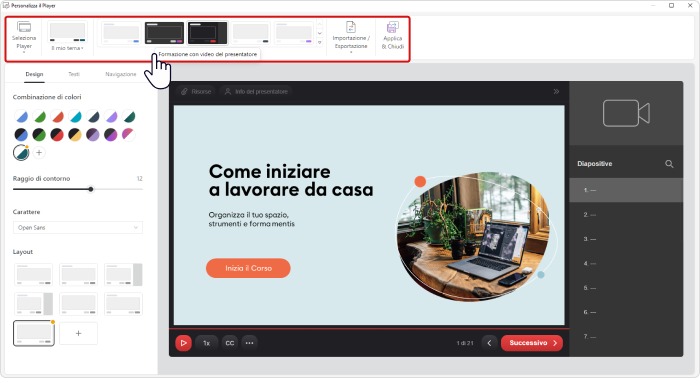Switch to the Testi tab
This screenshot has height=378, width=700.
click(x=74, y=74)
